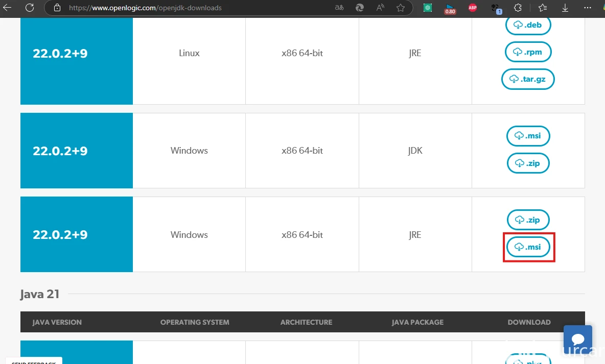Click the Java 21 section heading
605x364 pixels.
pyautogui.click(x=40, y=294)
